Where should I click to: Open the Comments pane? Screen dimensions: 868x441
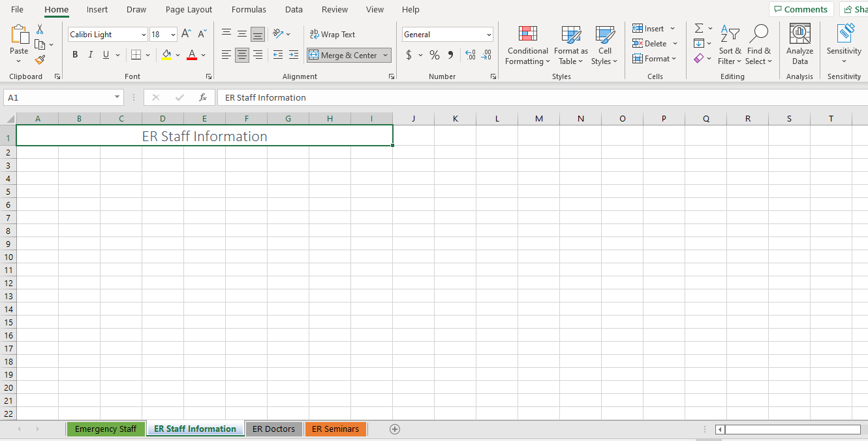pos(801,9)
